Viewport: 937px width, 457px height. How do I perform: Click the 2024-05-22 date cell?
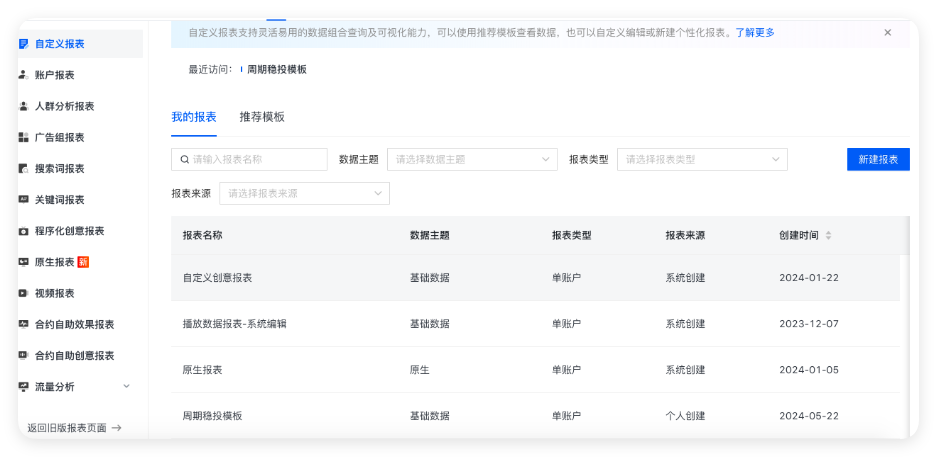coord(809,416)
